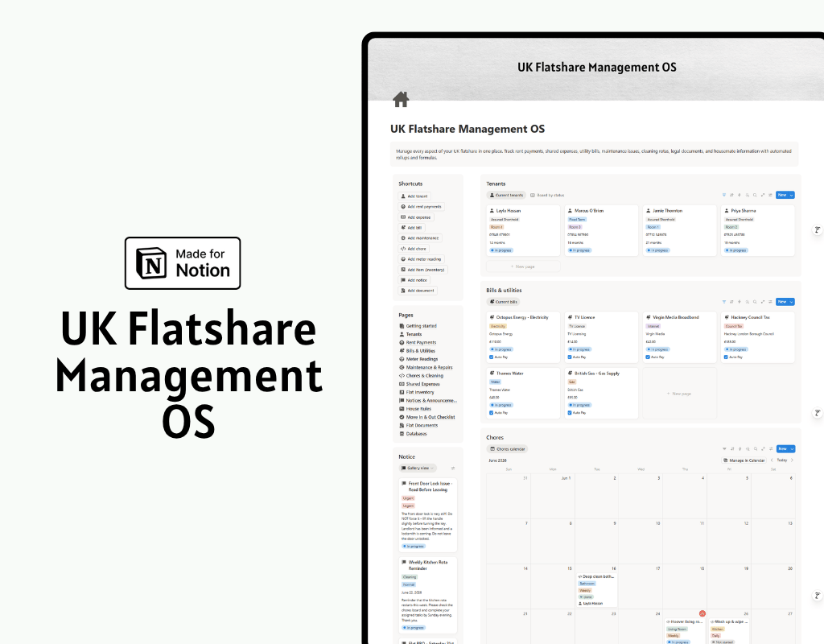Click Manage in Calendar button
This screenshot has width=824, height=644.
[x=744, y=460]
